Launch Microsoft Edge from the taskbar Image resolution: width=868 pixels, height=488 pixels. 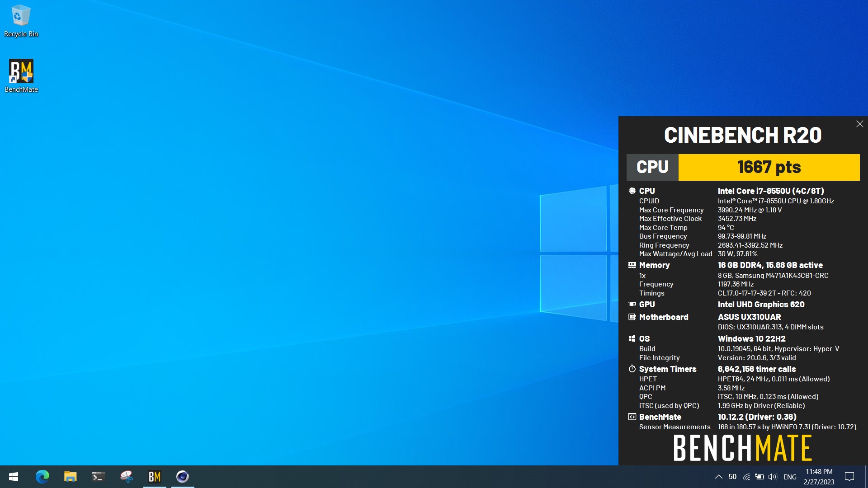tap(42, 477)
